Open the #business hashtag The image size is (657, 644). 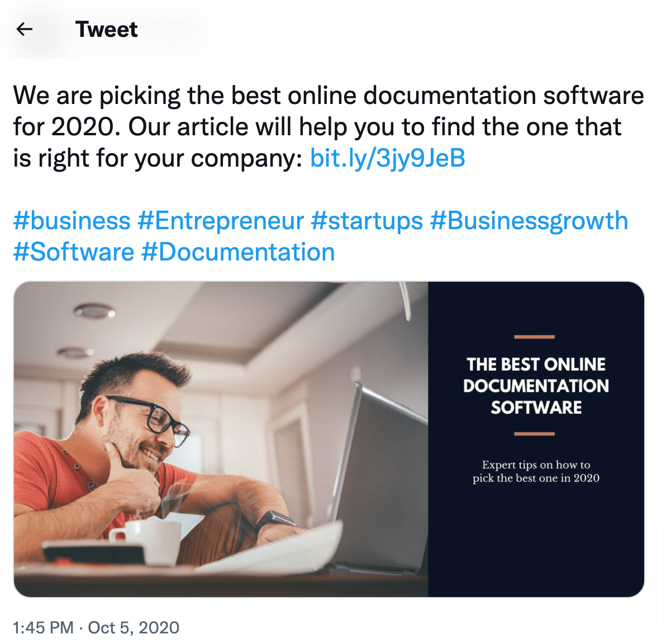(72, 221)
